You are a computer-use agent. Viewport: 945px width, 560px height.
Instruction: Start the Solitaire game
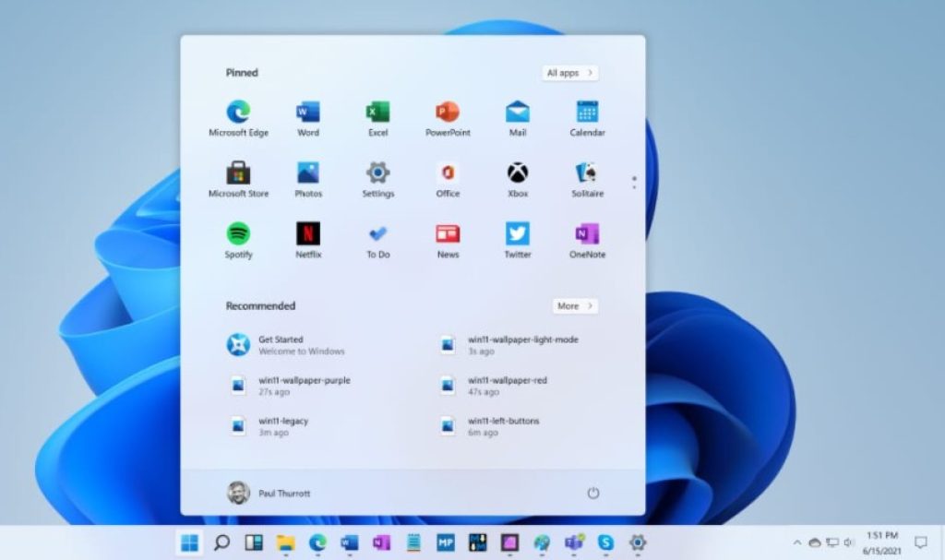click(588, 180)
